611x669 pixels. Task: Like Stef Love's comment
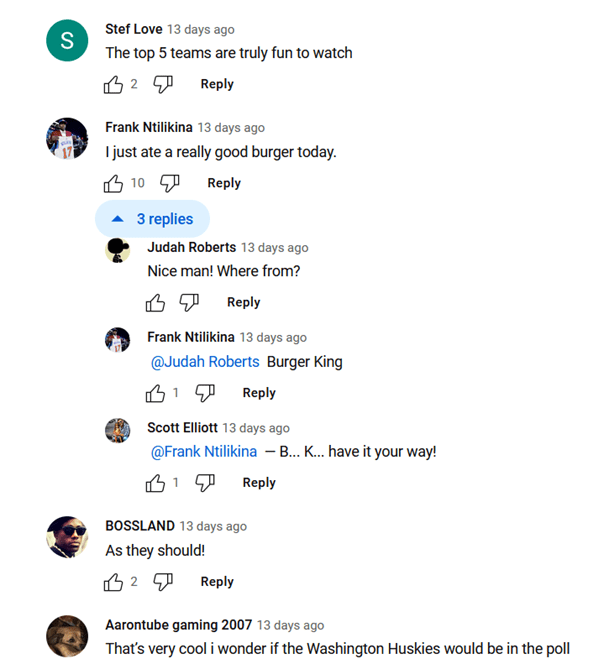[113, 85]
